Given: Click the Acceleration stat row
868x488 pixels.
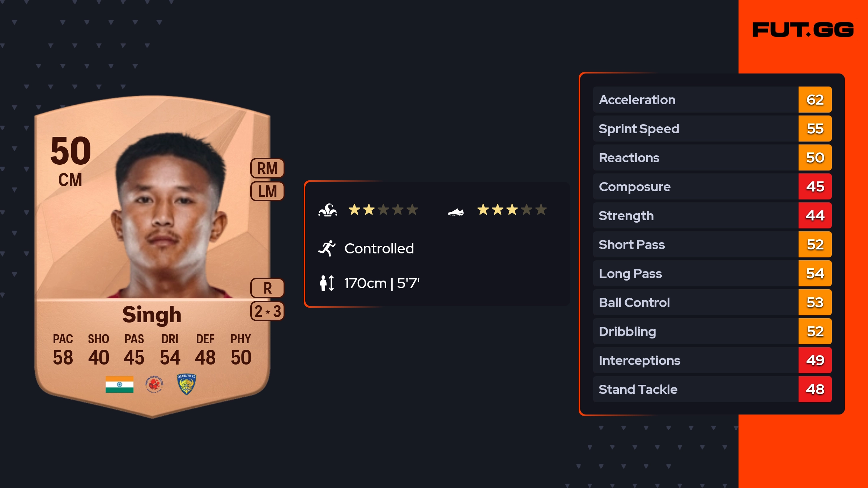Looking at the screenshot, I should click(x=712, y=100).
